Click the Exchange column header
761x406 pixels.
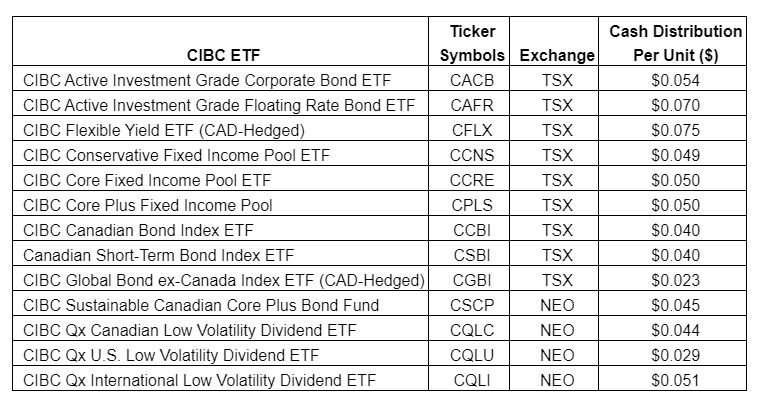(557, 56)
